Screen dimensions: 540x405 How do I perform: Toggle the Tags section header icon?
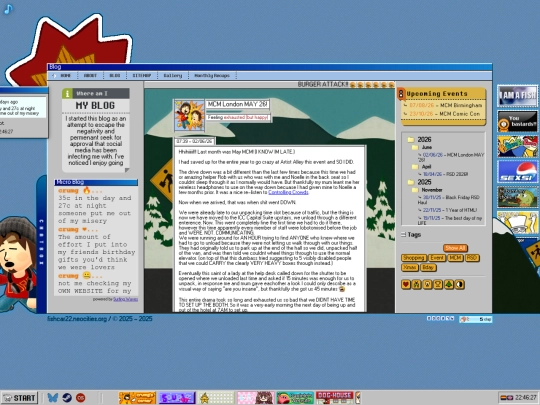tap(403, 235)
